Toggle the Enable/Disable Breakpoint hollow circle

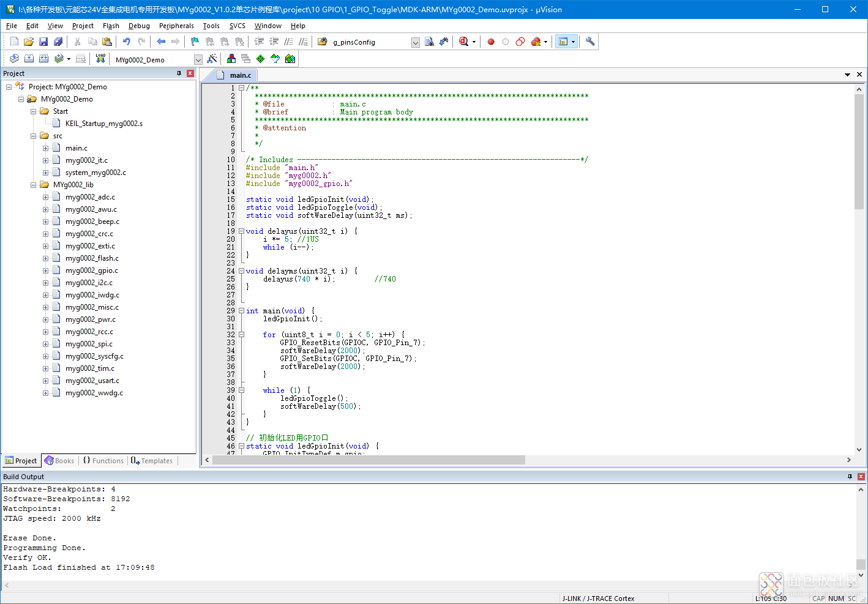click(506, 42)
